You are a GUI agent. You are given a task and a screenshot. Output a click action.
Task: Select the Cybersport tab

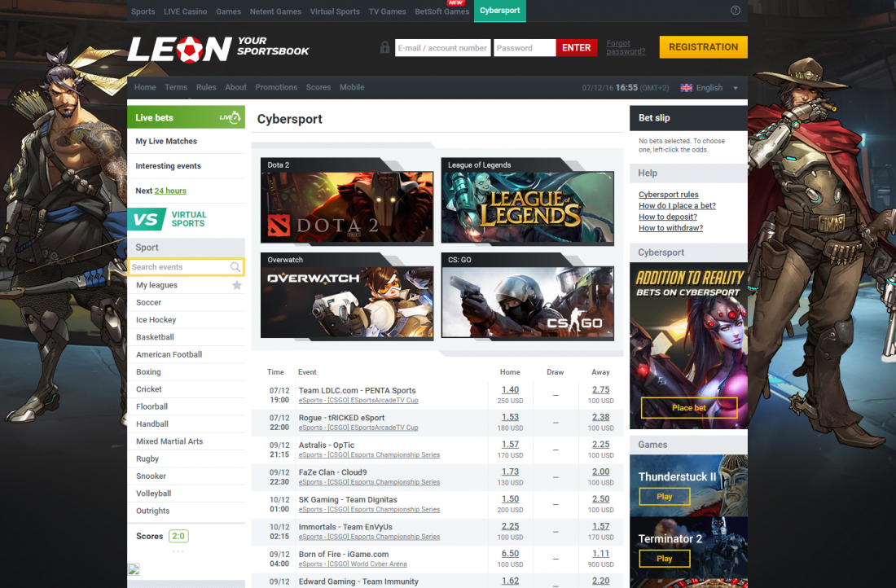click(x=500, y=11)
